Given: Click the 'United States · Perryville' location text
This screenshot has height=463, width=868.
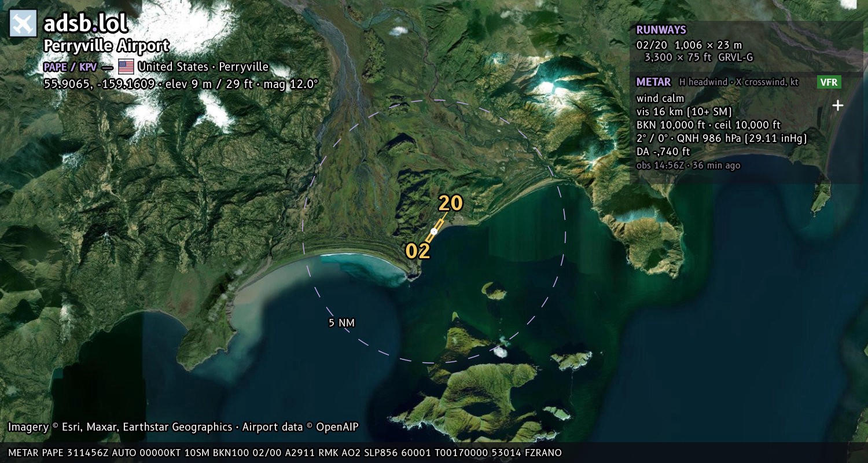Looking at the screenshot, I should click(x=203, y=67).
